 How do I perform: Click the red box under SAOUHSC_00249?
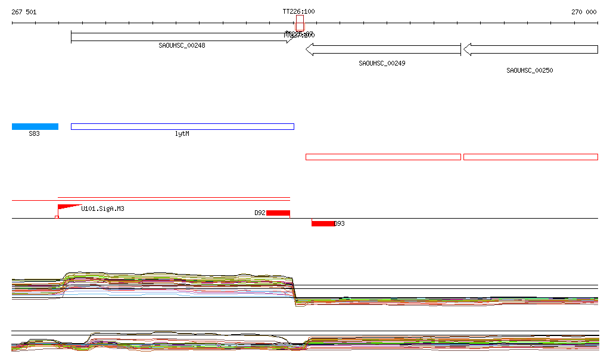[383, 157]
